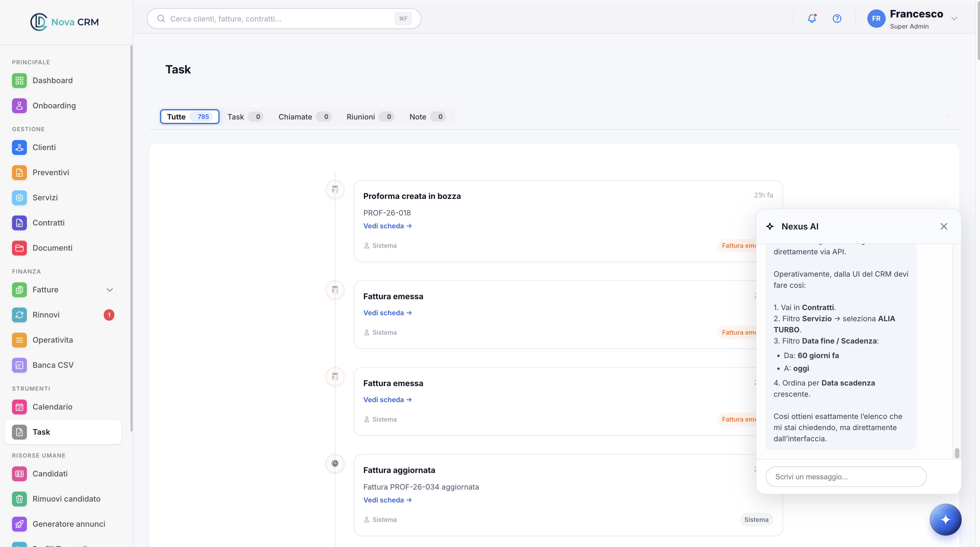Switch to the Task 0 tab

click(245, 116)
